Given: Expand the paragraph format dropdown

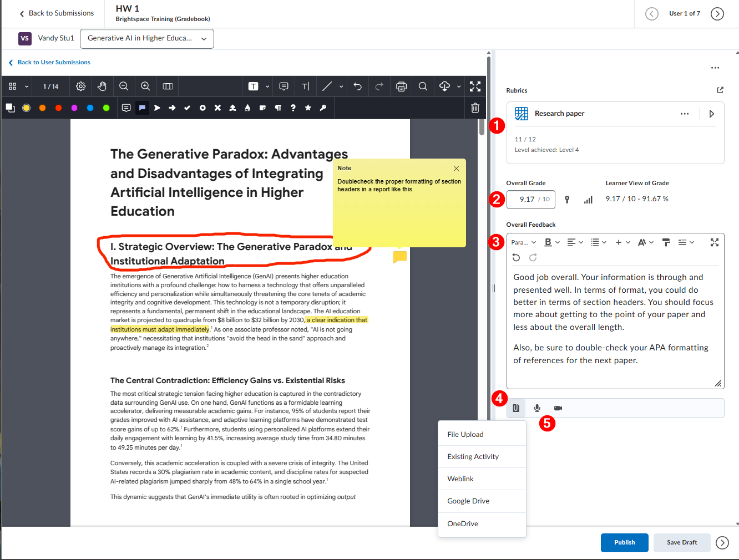Looking at the screenshot, I should point(524,242).
